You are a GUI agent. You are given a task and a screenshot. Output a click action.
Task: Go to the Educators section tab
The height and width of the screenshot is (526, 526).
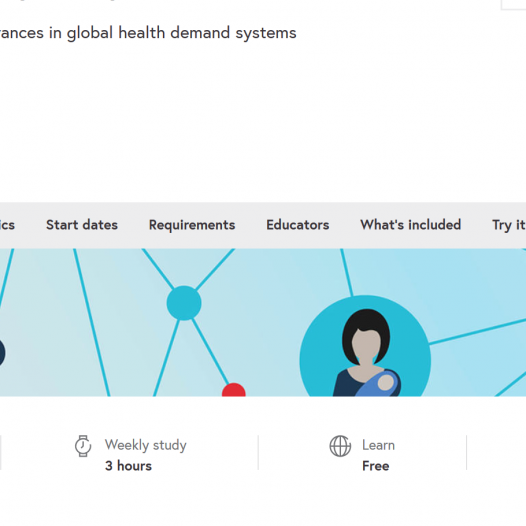pyautogui.click(x=298, y=225)
